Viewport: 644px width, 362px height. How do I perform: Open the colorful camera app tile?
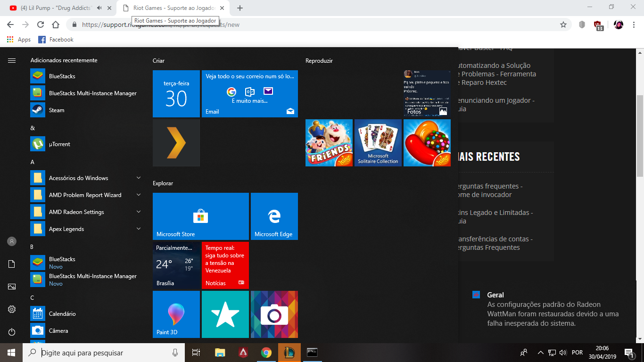[274, 314]
